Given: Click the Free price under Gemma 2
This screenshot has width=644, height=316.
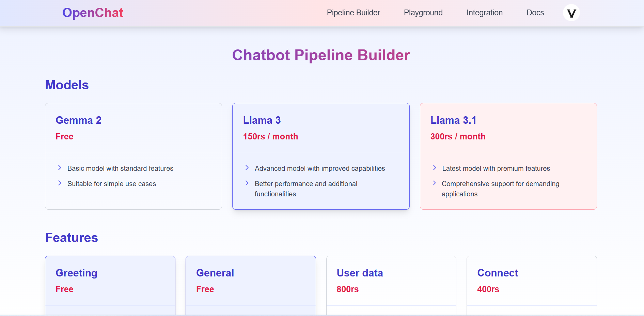Looking at the screenshot, I should pos(65,137).
